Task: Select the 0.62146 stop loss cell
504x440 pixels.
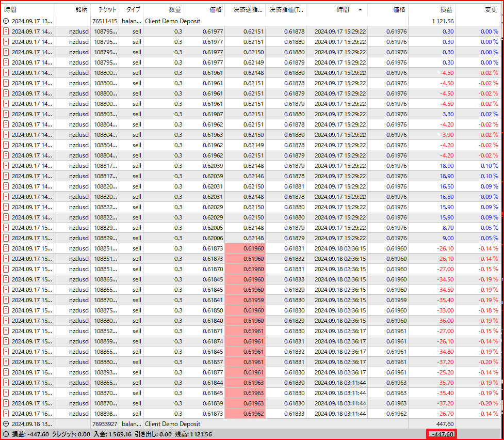Action: pos(245,176)
